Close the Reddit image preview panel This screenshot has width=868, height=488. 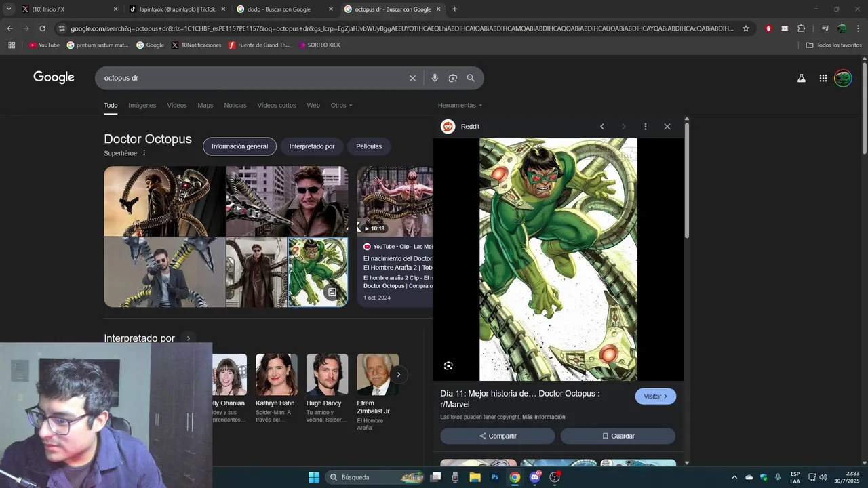click(x=667, y=127)
